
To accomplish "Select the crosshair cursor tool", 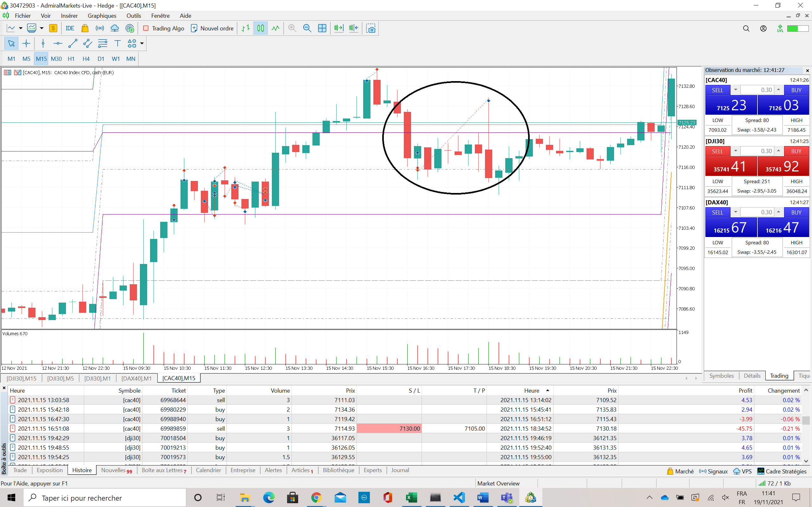I will (x=26, y=43).
